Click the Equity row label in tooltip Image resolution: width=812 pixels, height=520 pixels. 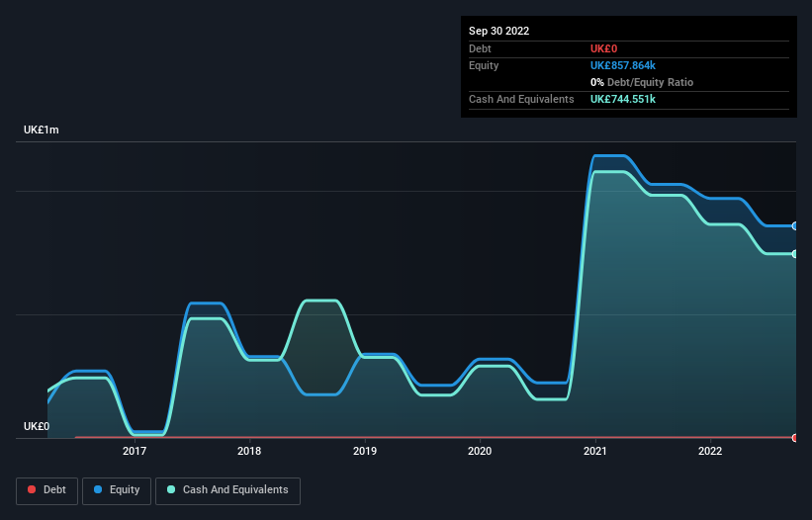484,65
